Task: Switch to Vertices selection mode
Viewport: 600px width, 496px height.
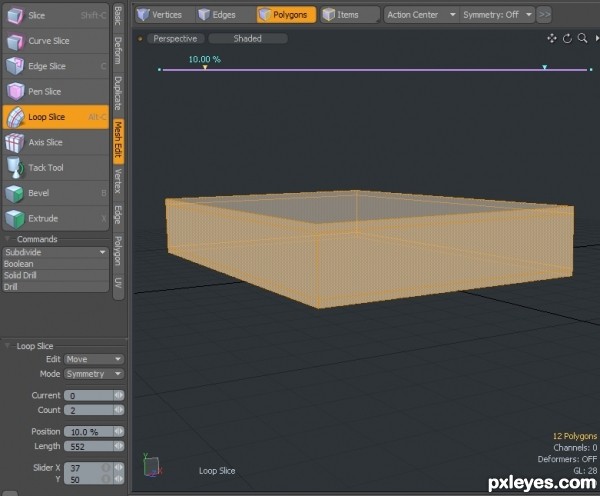Action: 165,15
